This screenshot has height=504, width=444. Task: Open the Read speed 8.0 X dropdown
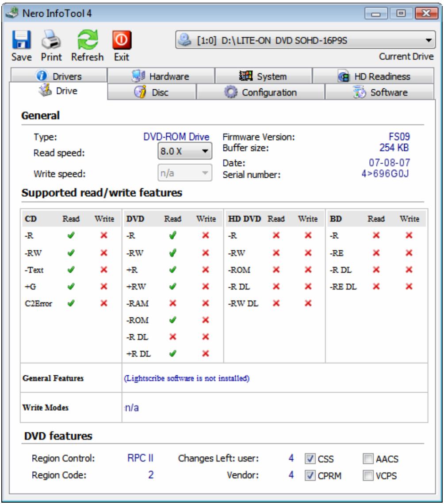tap(185, 151)
